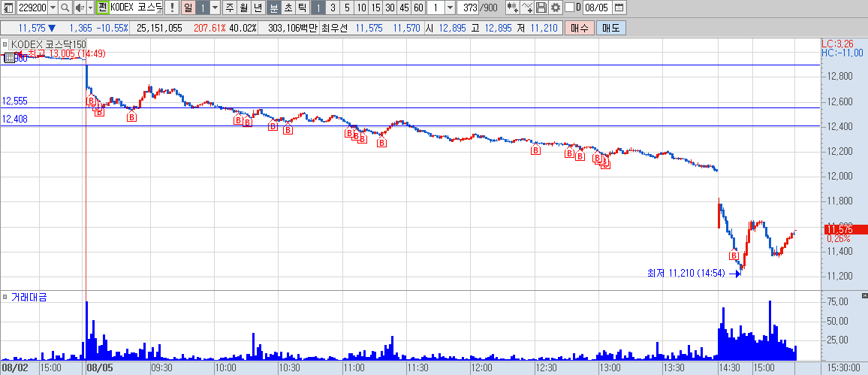This screenshot has width=868, height=375.
Task: Toggle the green 편 button
Action: tap(102, 8)
